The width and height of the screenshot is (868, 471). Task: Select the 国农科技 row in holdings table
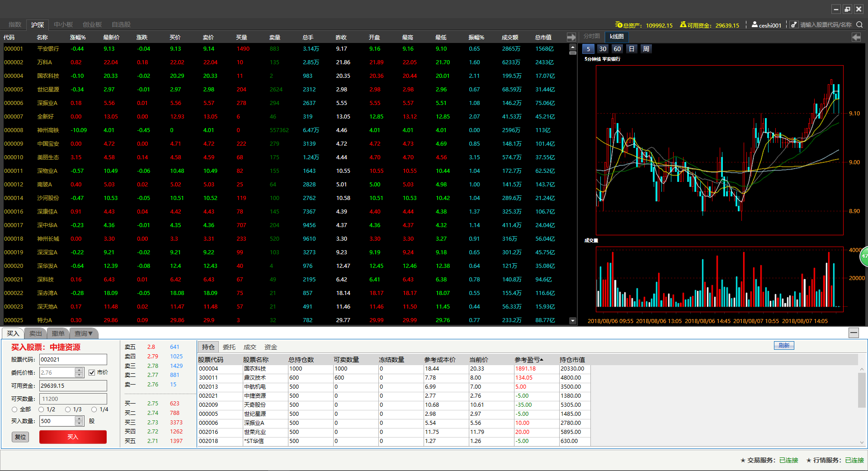[x=394, y=369]
